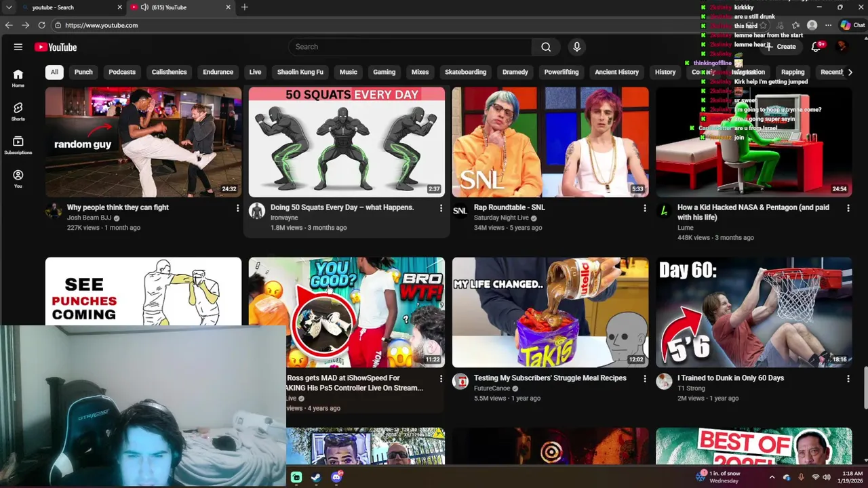The image size is (868, 488).
Task: Select the Shaolin Kung Fu filter chip
Action: [300, 72]
